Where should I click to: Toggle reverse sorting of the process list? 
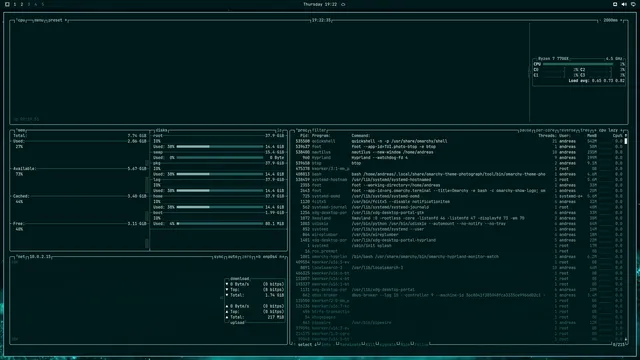click(x=567, y=130)
